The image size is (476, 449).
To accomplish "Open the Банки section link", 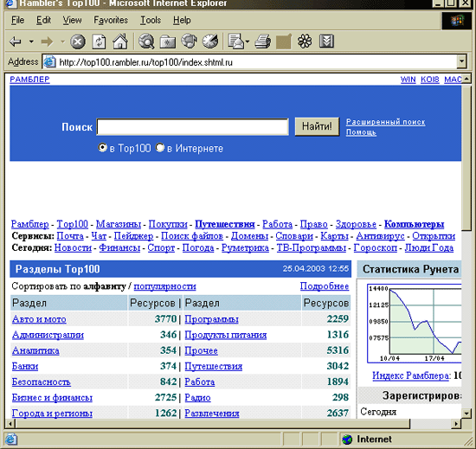I will click(25, 366).
